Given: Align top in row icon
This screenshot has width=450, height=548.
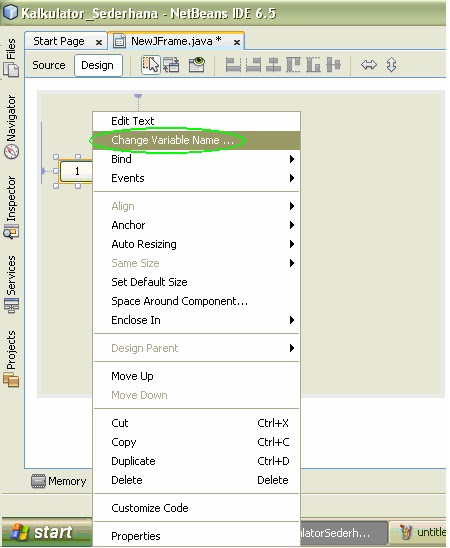Looking at the screenshot, I should coord(293,65).
